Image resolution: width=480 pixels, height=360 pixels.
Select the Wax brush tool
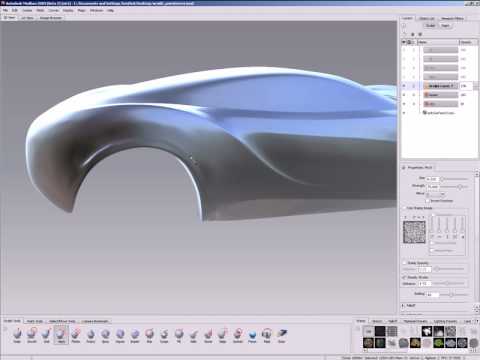[x=149, y=334]
